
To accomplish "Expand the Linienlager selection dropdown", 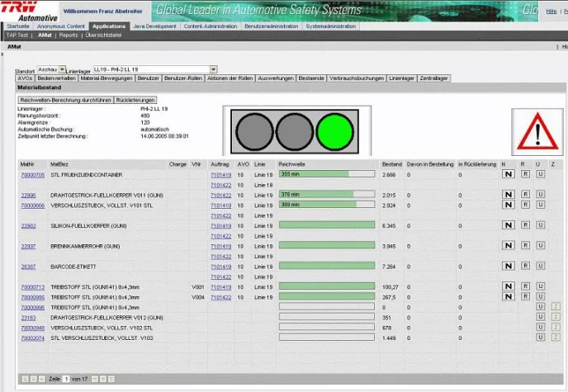I will (213, 69).
